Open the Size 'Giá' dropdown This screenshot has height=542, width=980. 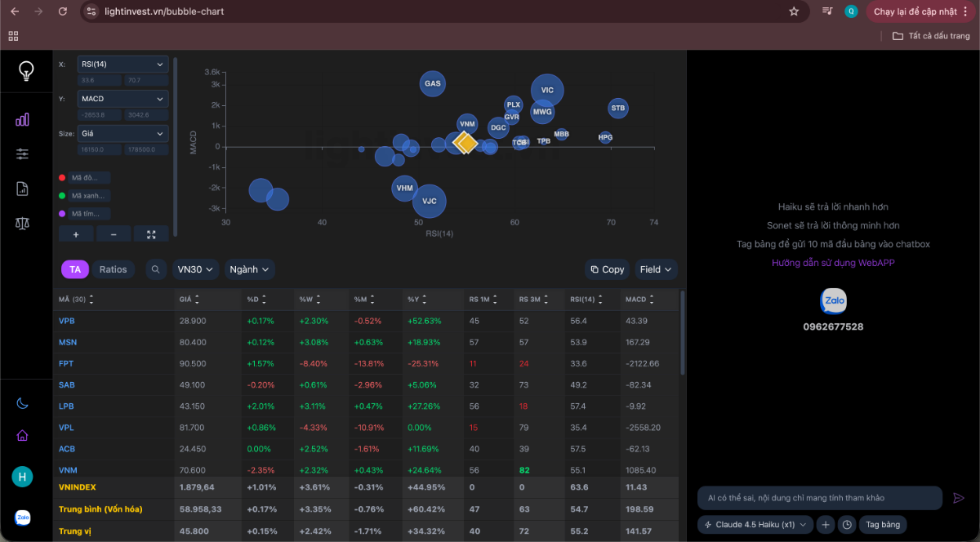tap(122, 133)
